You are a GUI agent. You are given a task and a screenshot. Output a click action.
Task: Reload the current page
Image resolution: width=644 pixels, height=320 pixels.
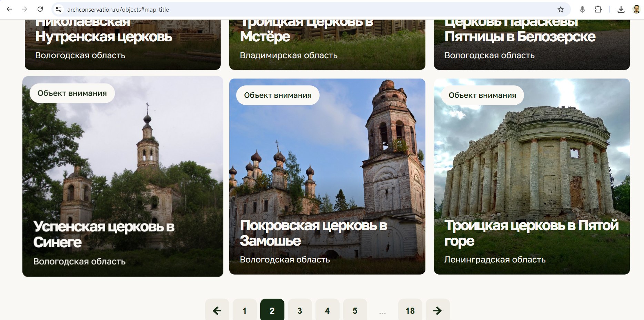tap(40, 9)
